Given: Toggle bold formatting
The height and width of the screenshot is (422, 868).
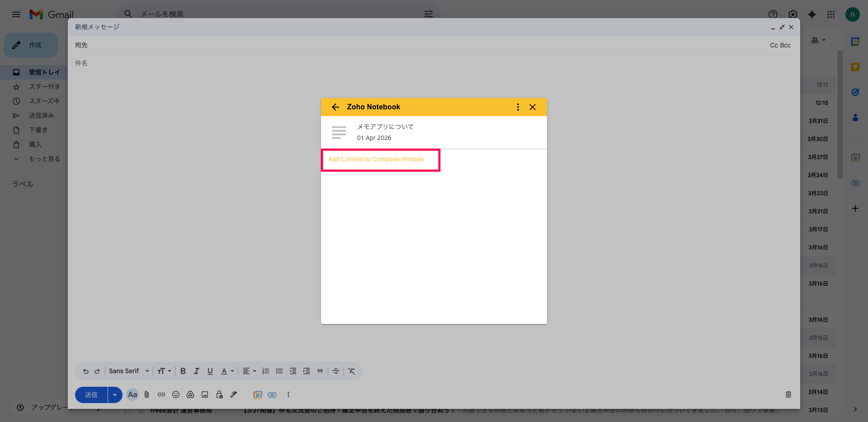Looking at the screenshot, I should coord(183,371).
